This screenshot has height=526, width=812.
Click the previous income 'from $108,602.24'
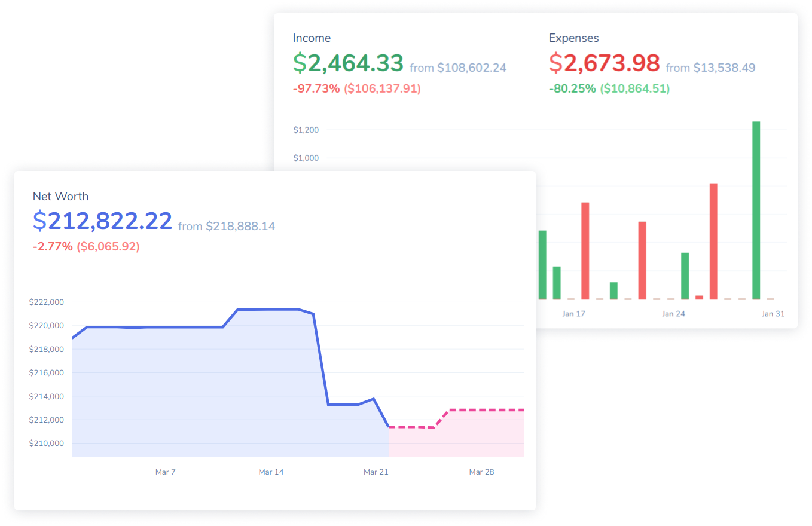(x=458, y=68)
